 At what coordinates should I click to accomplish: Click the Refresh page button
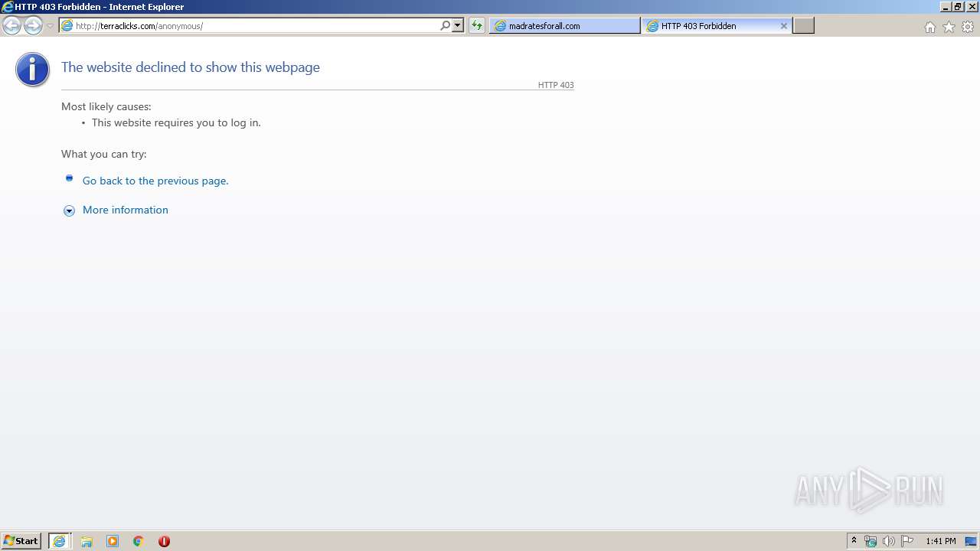pyautogui.click(x=477, y=26)
